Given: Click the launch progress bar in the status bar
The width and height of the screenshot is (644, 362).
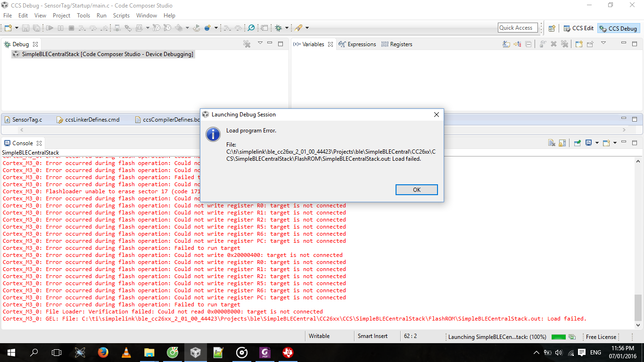Looking at the screenshot, I should [559, 337].
